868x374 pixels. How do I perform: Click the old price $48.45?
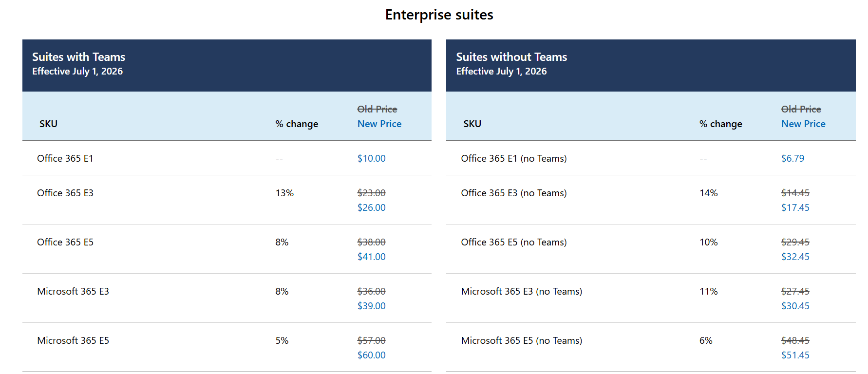click(x=795, y=340)
